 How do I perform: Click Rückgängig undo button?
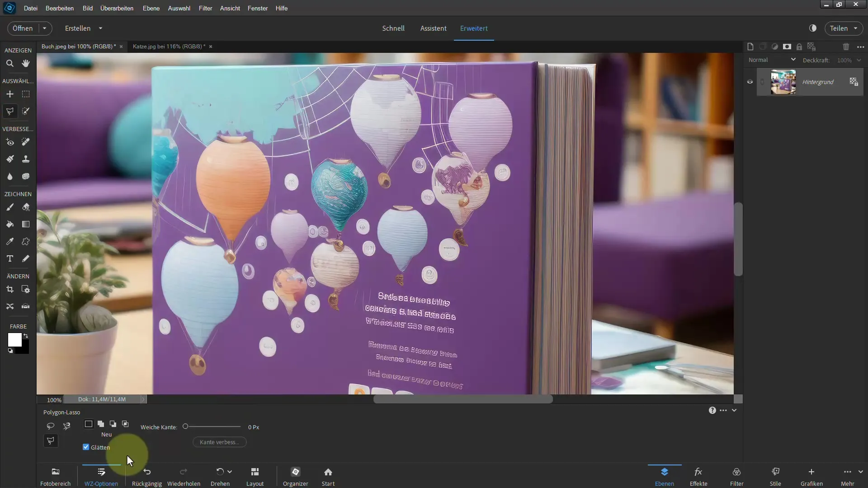click(x=147, y=476)
